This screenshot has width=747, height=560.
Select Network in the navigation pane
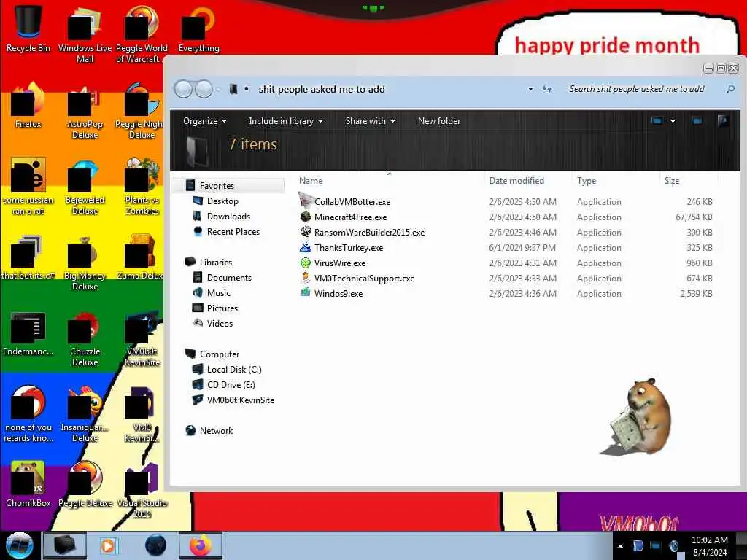216,430
